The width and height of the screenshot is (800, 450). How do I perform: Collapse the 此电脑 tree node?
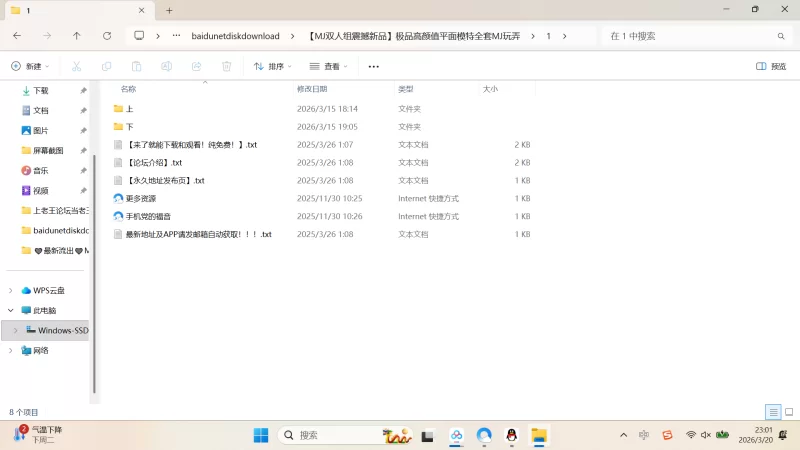(10, 310)
